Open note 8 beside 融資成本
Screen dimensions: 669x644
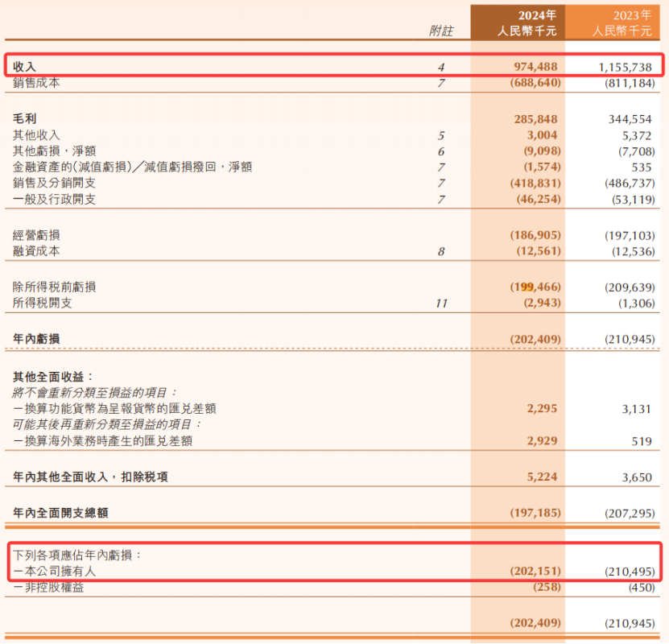click(441, 252)
